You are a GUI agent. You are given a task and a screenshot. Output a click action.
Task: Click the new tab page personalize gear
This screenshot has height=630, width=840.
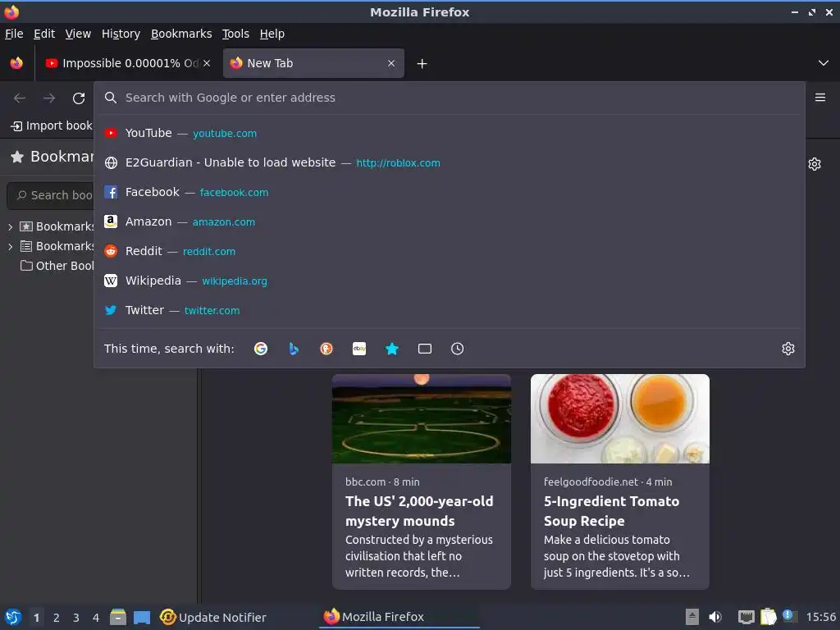point(815,164)
